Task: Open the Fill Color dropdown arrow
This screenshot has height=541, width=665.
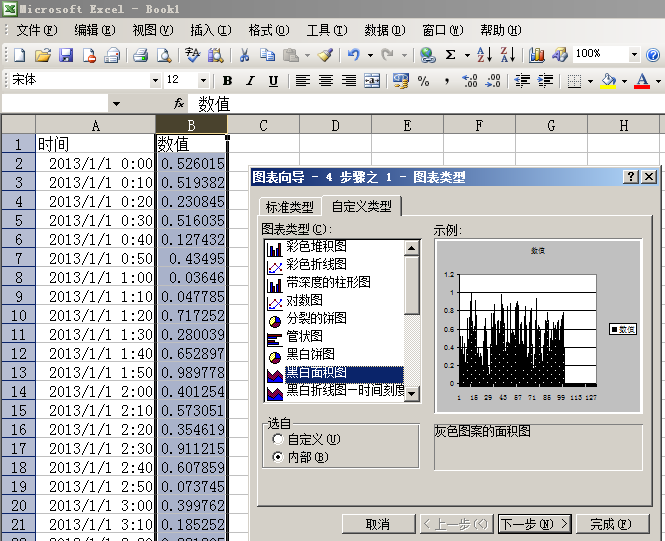Action: [x=624, y=81]
